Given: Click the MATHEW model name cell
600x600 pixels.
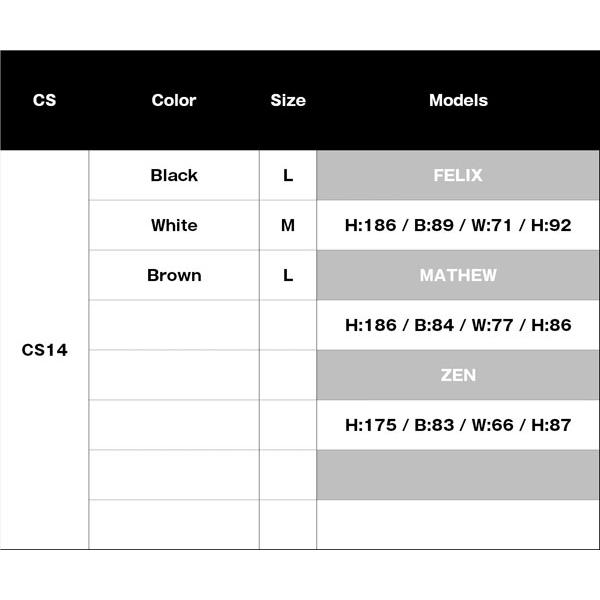Looking at the screenshot, I should point(458,275).
